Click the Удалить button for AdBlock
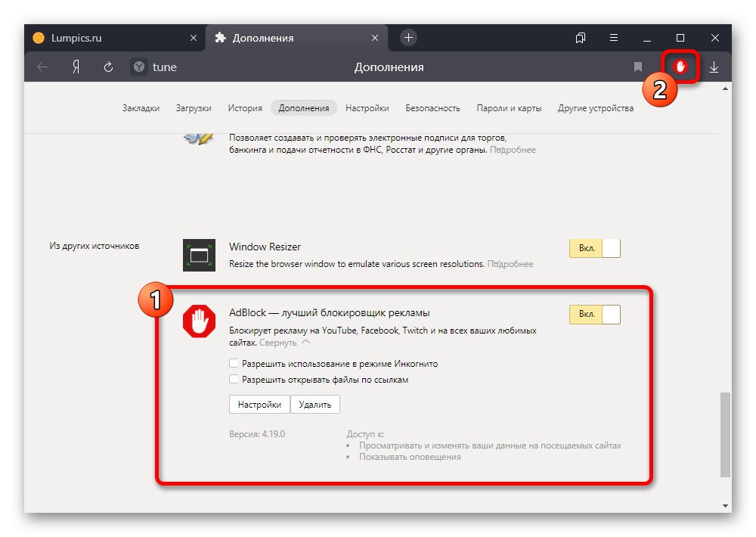Screen dimensions: 756x537 [x=314, y=405]
